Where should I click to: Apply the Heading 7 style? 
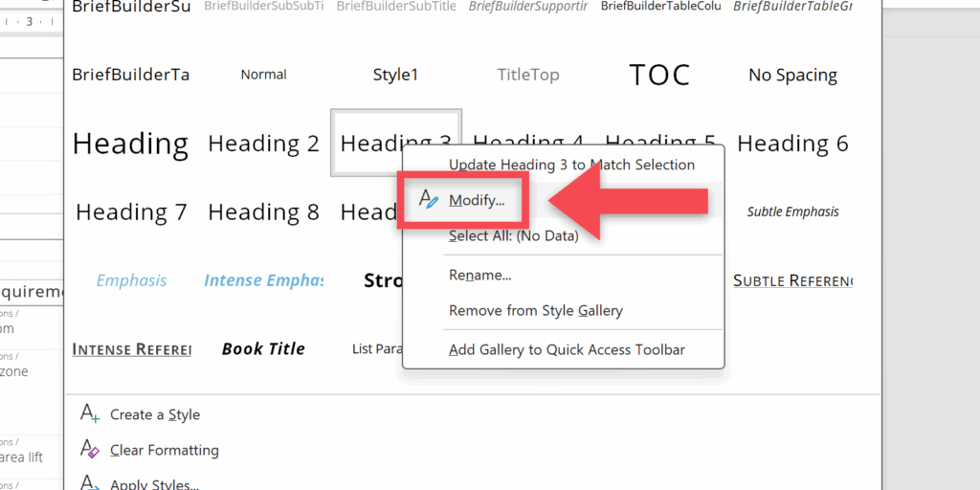point(131,212)
